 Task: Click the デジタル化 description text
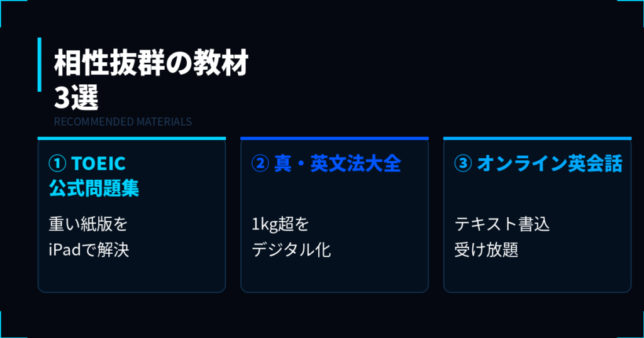pyautogui.click(x=291, y=249)
